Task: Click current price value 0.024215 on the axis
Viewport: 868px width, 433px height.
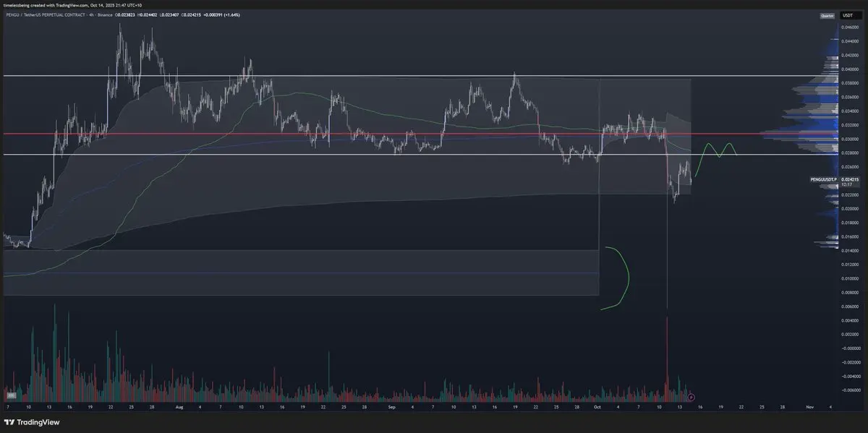Action: coord(850,179)
